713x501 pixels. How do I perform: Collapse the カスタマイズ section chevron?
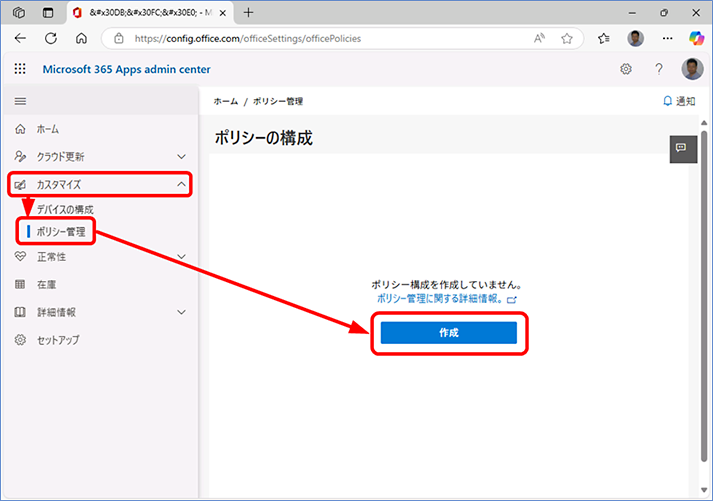[181, 184]
